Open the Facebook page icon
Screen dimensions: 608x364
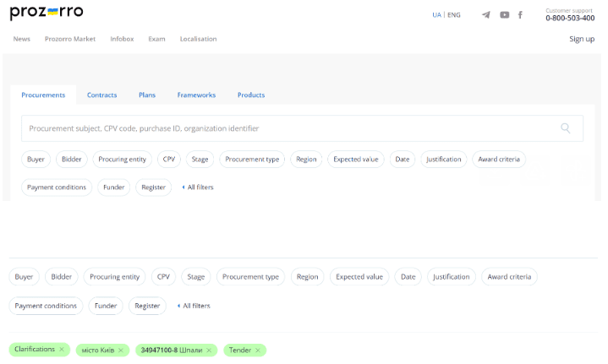click(520, 15)
